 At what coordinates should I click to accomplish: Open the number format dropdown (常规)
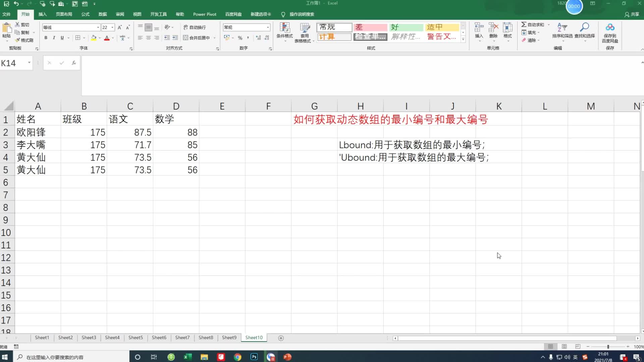pyautogui.click(x=268, y=27)
